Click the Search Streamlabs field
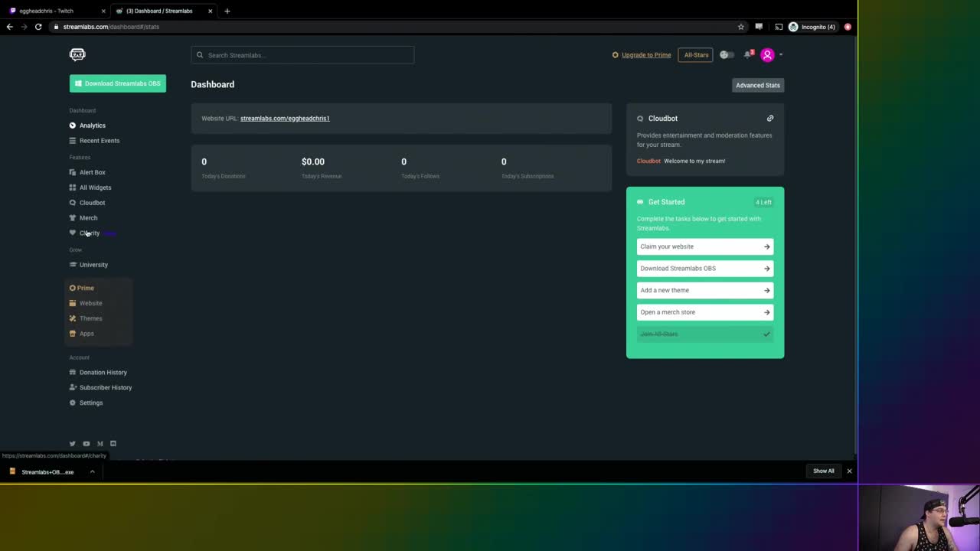Viewport: 980px width, 551px height. 302,55
